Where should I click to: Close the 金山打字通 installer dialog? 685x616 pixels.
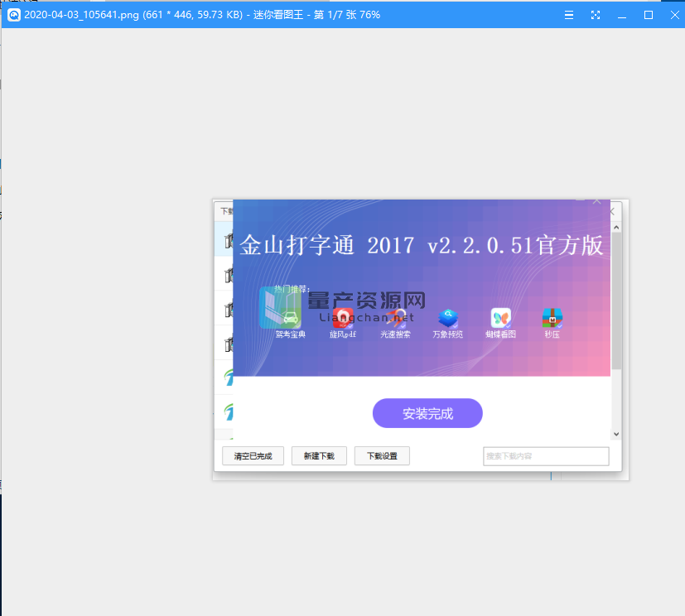tap(596, 202)
